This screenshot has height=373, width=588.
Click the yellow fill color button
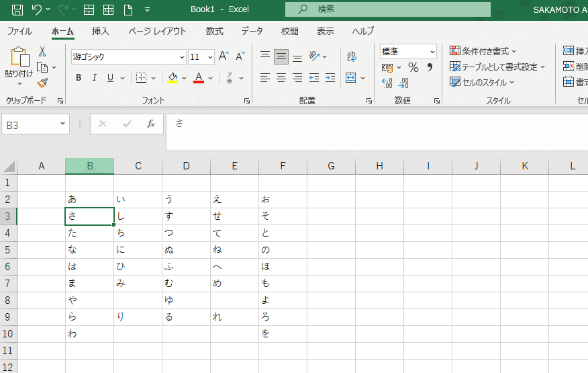click(173, 78)
